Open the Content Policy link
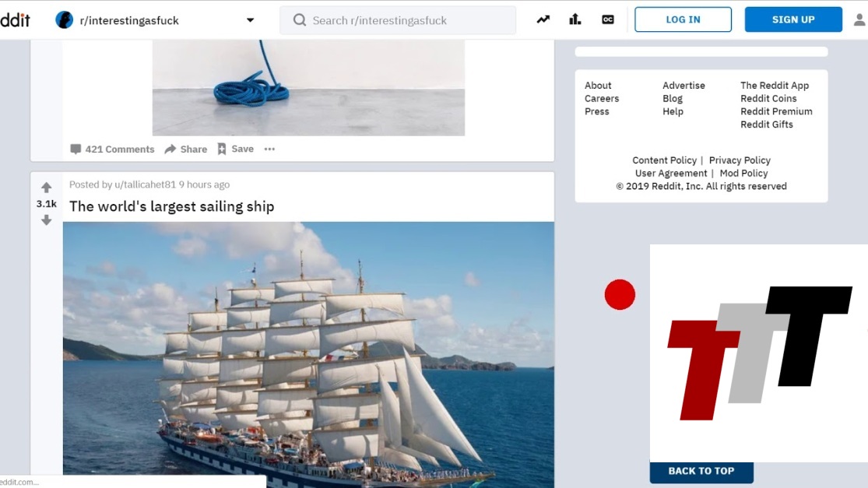The height and width of the screenshot is (488, 868). pos(664,160)
